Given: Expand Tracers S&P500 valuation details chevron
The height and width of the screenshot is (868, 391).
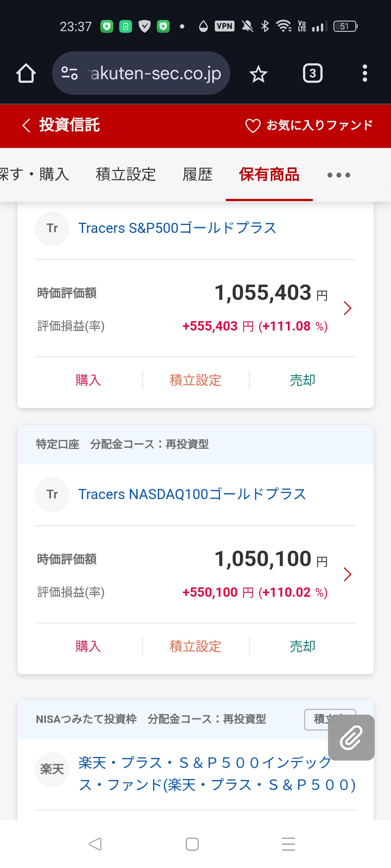Looking at the screenshot, I should pyautogui.click(x=347, y=308).
